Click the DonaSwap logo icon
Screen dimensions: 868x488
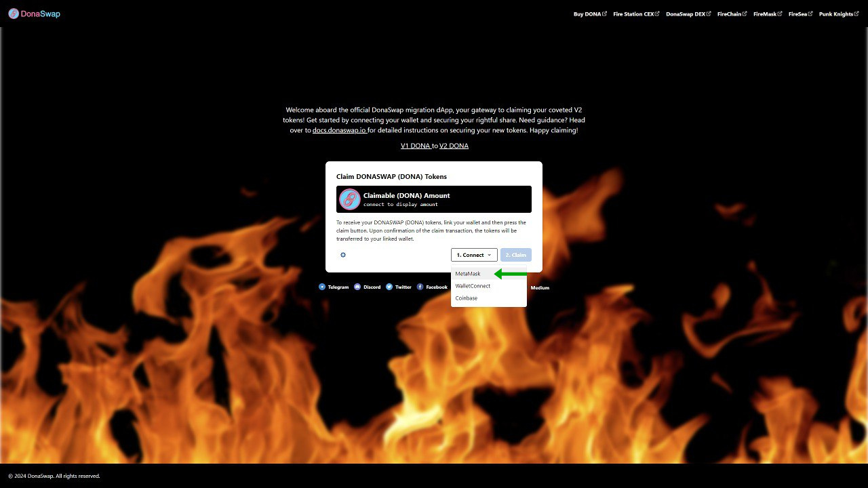14,14
